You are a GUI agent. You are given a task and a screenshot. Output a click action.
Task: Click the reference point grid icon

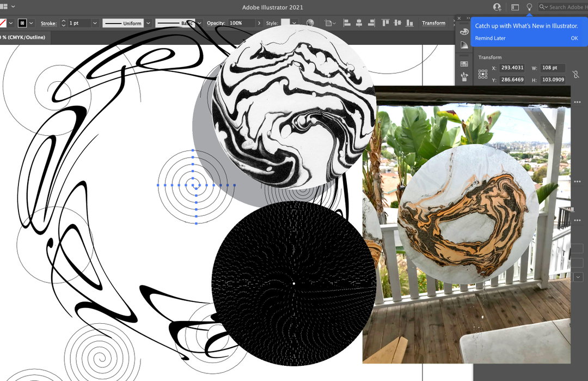482,74
